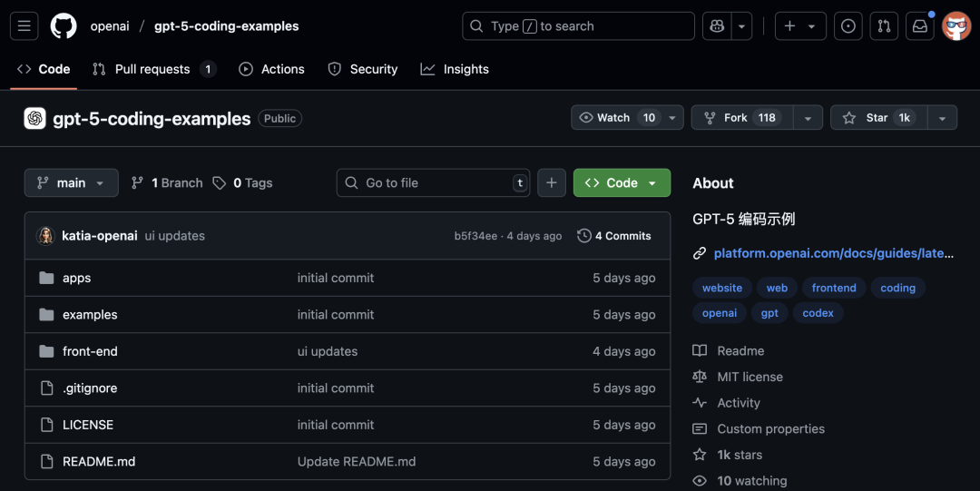Click the OpenAI repository logo
Viewport: 980px width, 491px height.
point(35,118)
